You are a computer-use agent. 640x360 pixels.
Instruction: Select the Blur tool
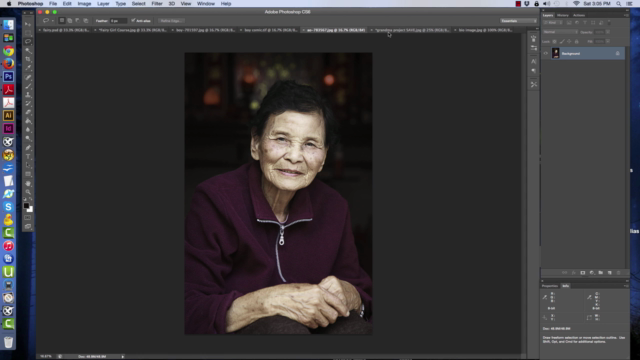28,130
